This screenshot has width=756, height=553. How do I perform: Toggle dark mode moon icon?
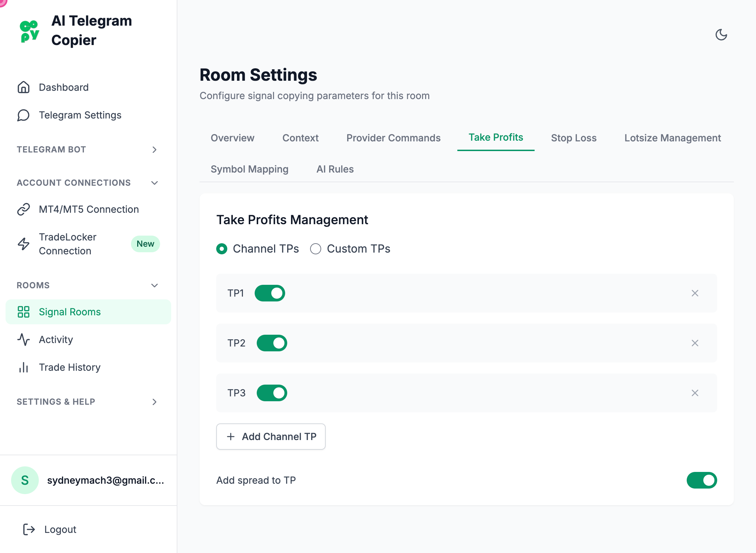(721, 35)
